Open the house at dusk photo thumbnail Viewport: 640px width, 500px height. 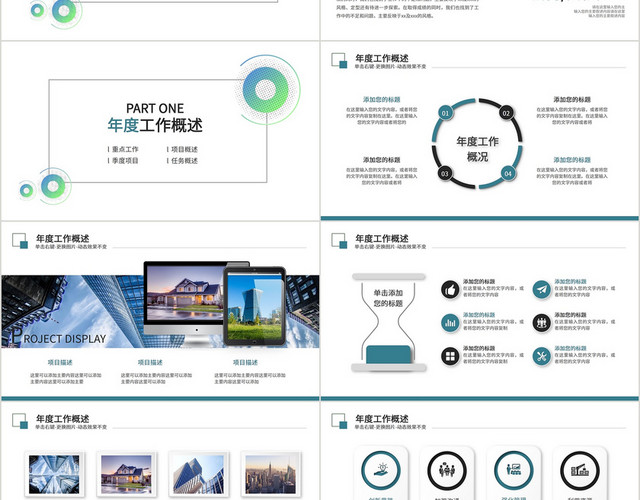coord(126,474)
